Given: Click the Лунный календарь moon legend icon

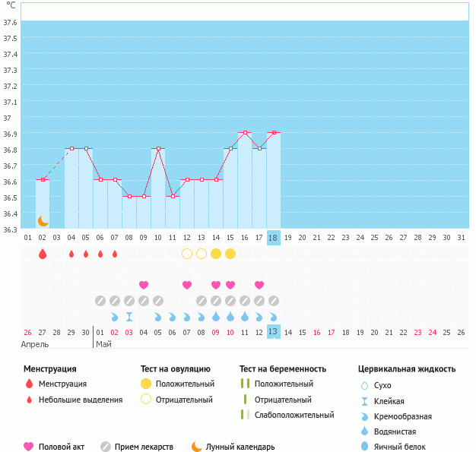Looking at the screenshot, I should coord(197,447).
